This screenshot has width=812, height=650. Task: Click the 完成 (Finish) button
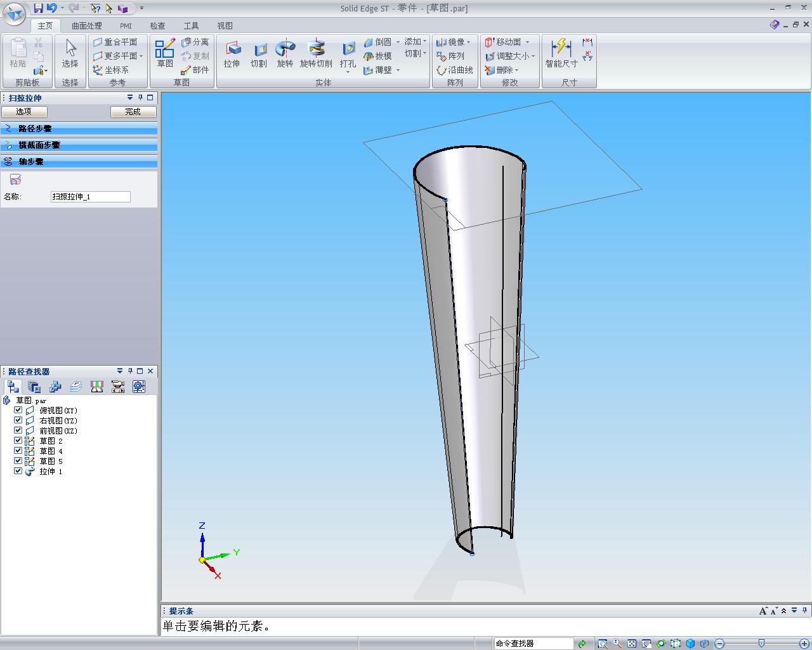[x=133, y=112]
